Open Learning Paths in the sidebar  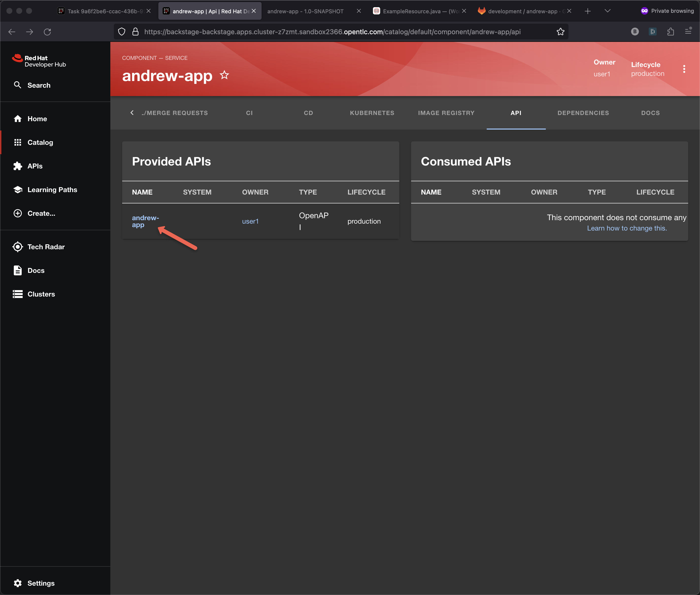coord(52,190)
